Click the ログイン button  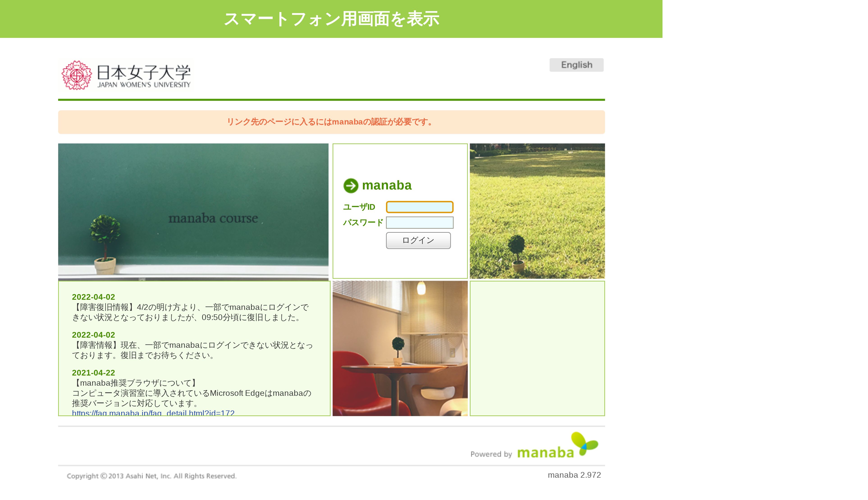[x=418, y=240]
